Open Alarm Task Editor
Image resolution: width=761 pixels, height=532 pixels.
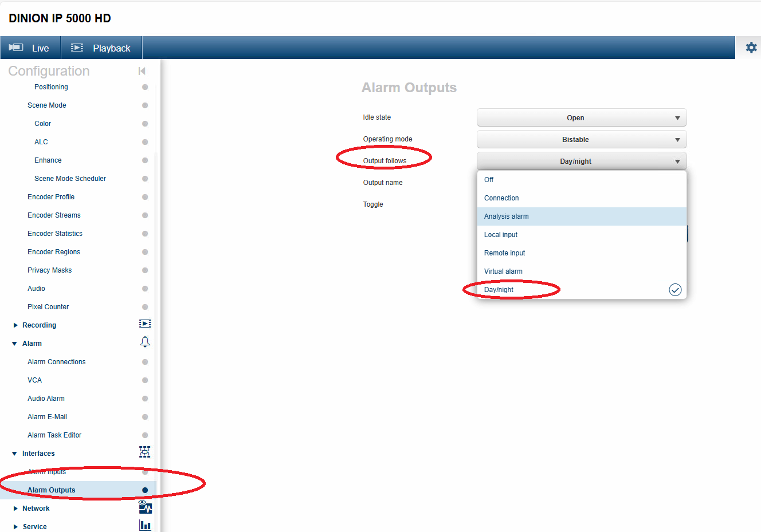(54, 435)
